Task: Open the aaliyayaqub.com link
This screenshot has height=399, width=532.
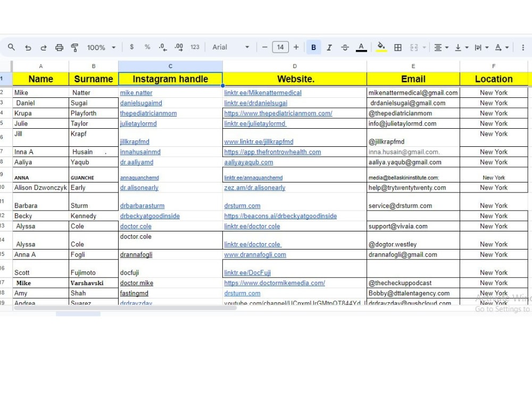Action: [x=248, y=162]
